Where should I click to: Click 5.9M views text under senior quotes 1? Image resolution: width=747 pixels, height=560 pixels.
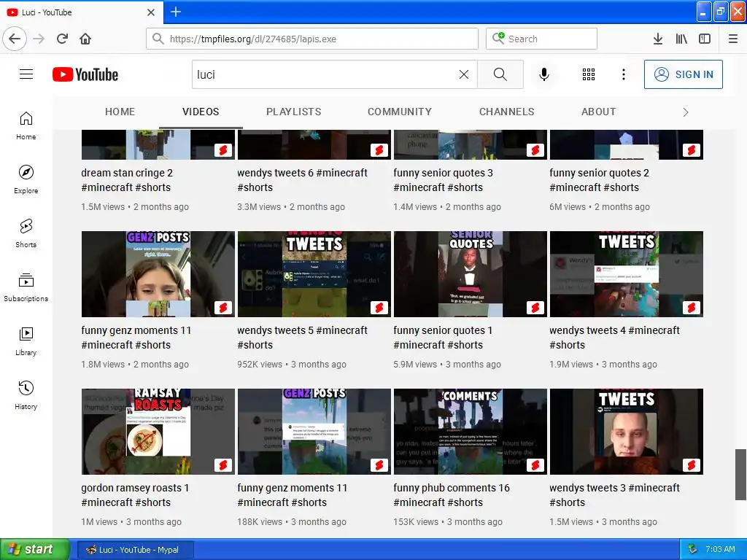(415, 365)
